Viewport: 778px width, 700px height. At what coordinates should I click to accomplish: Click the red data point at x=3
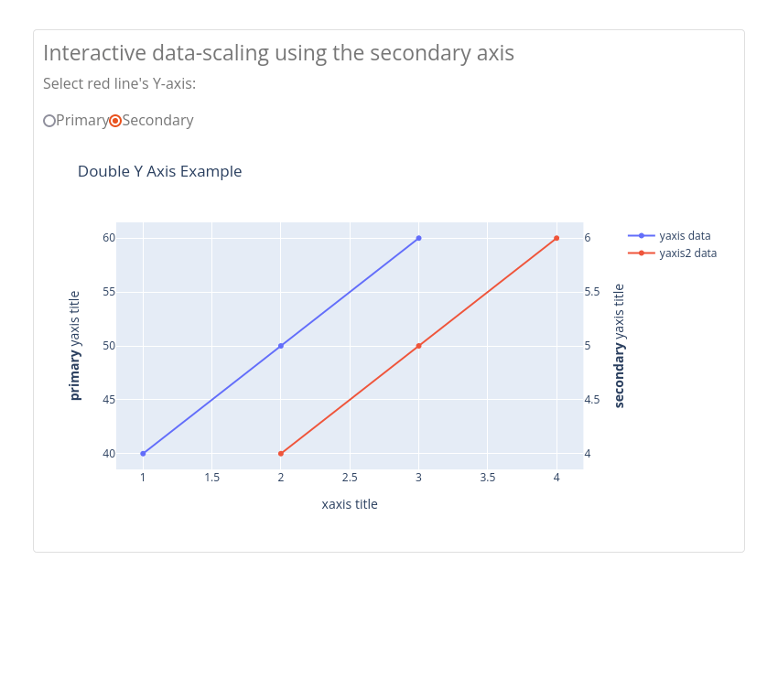[x=419, y=346]
